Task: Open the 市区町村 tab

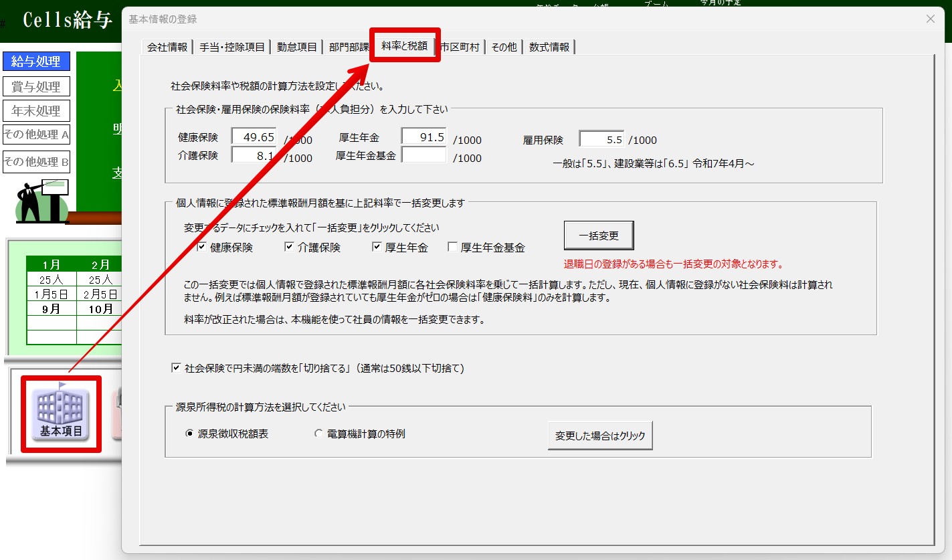Action: click(x=460, y=47)
